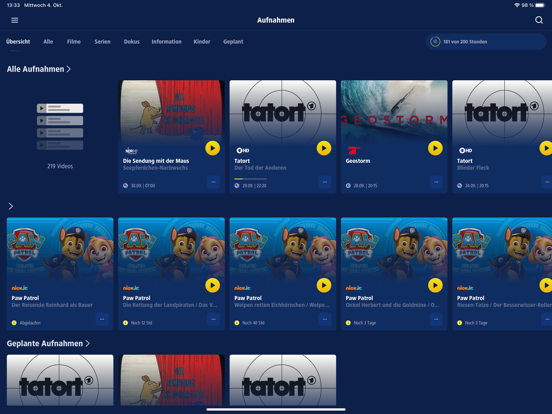Open planned Sendung mit der Maus thumbnail
Viewport: 552px width, 414px height.
click(x=171, y=380)
